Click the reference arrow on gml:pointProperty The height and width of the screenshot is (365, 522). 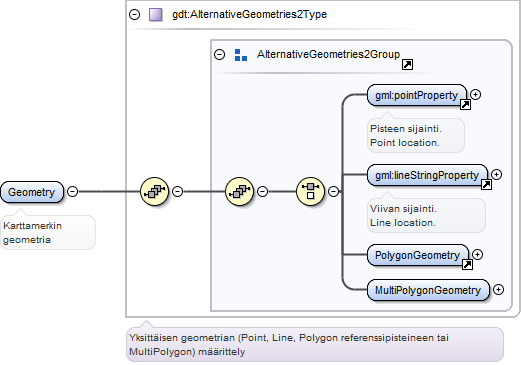465,104
